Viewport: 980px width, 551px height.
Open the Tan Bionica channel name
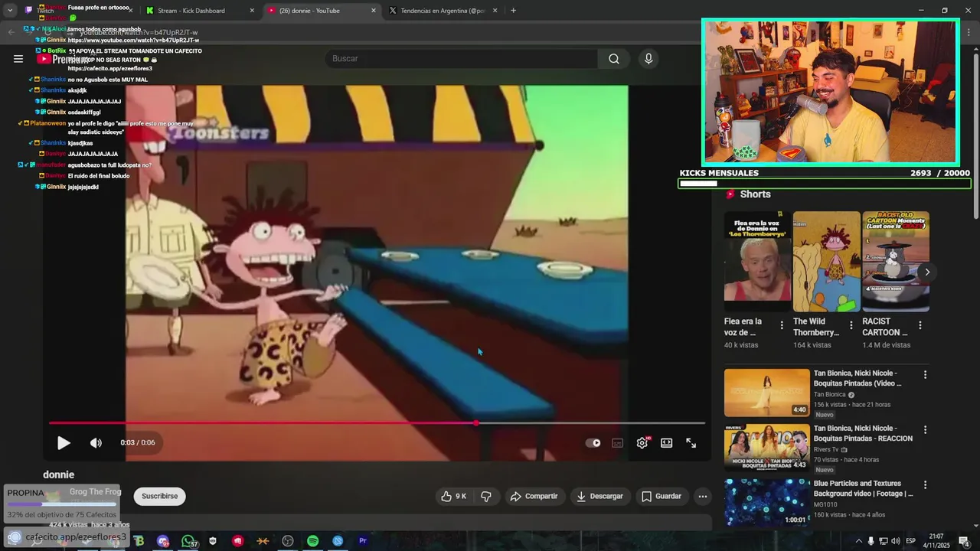pos(829,395)
